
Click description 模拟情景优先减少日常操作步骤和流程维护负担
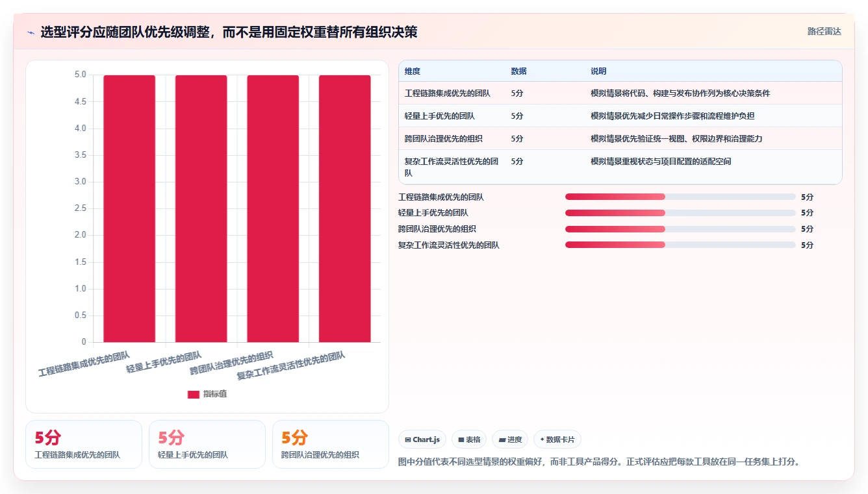pyautogui.click(x=672, y=116)
